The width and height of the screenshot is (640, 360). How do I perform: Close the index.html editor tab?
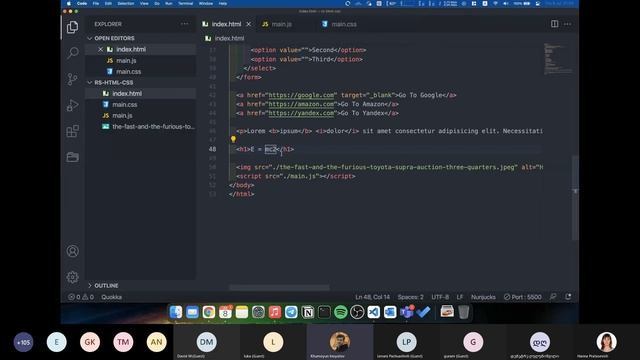pyautogui.click(x=248, y=24)
